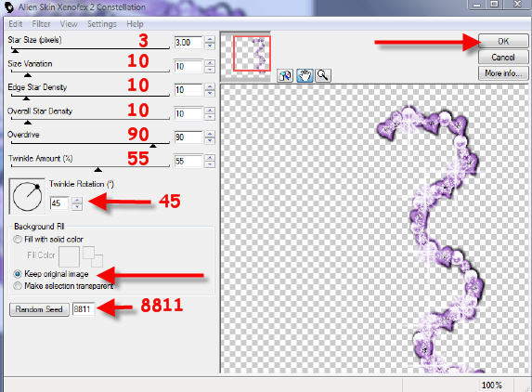The image size is (532, 392).
Task: Open the Filter menu
Action: pyautogui.click(x=41, y=24)
